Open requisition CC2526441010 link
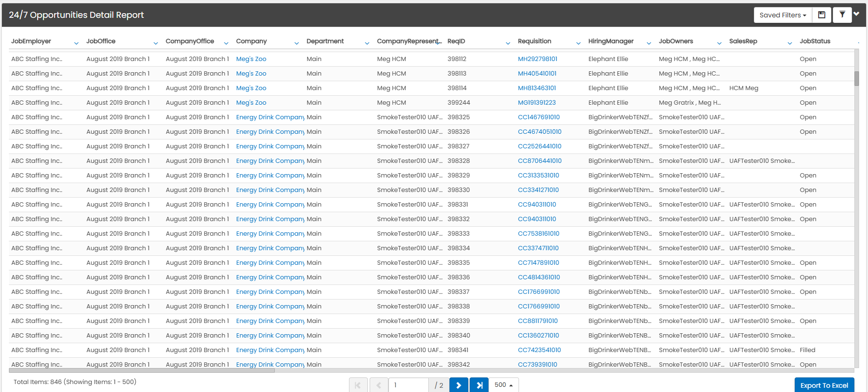The width and height of the screenshot is (868, 392). (x=540, y=146)
